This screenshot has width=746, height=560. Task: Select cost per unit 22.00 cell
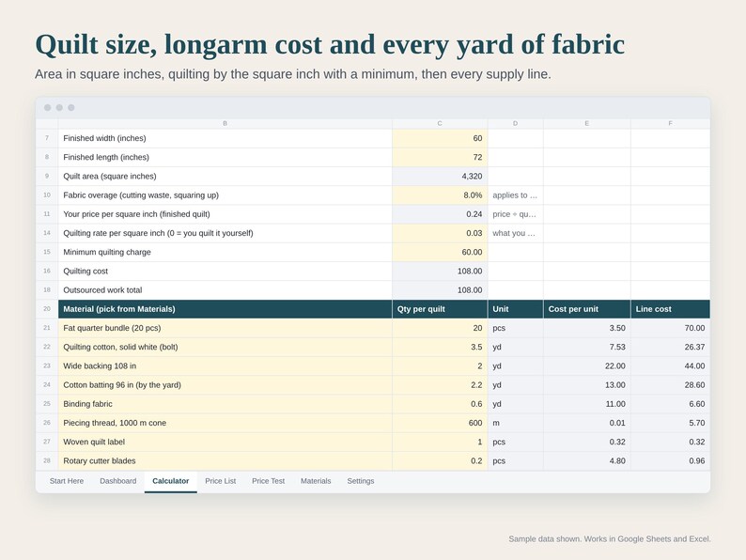tap(587, 366)
